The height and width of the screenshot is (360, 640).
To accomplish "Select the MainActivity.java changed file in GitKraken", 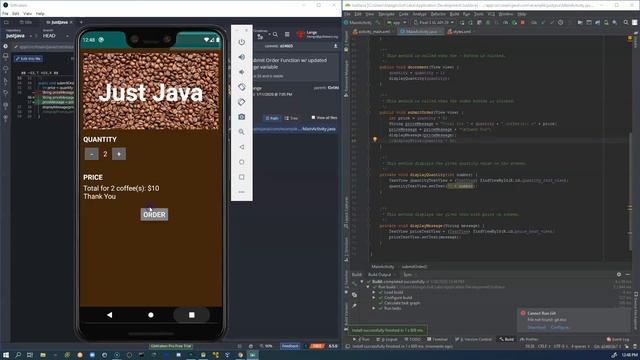I will point(295,129).
